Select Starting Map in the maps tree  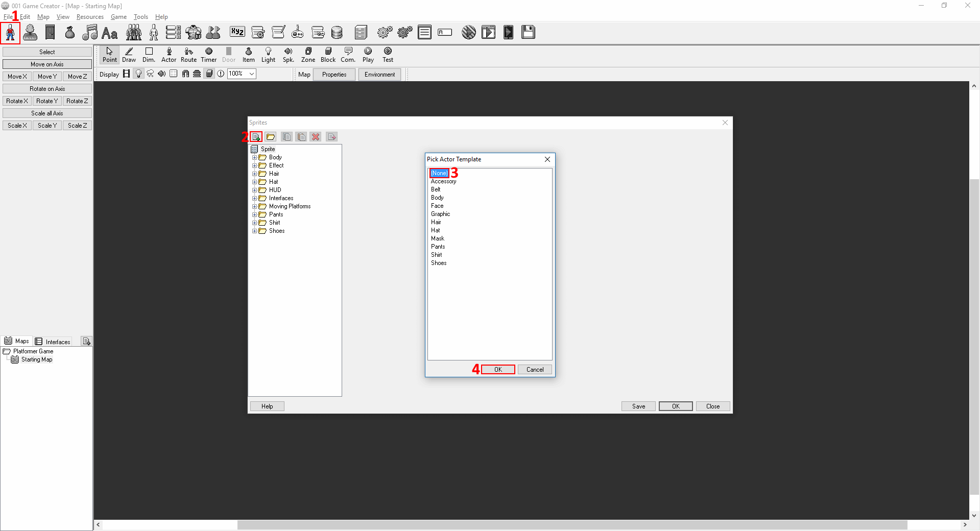coord(37,359)
